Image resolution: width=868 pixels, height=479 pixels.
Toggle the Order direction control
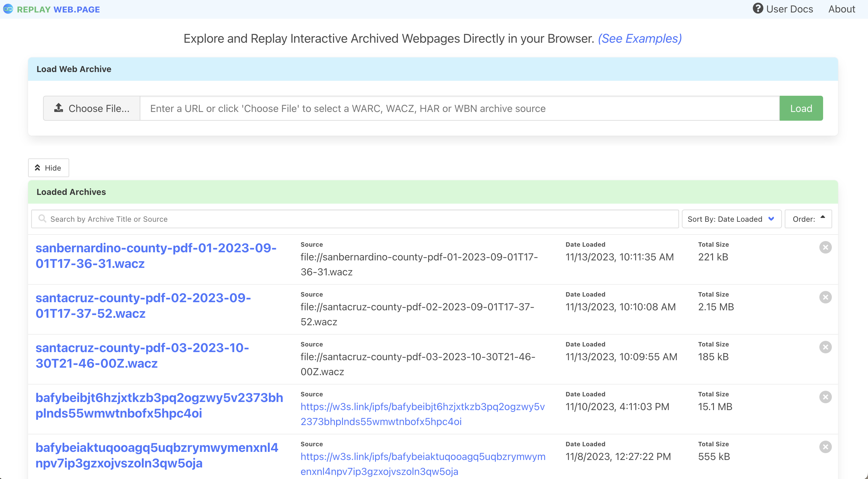click(808, 219)
